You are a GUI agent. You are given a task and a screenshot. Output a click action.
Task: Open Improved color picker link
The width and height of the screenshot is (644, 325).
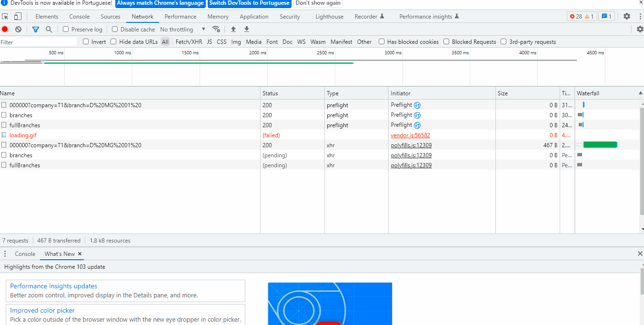[42, 310]
